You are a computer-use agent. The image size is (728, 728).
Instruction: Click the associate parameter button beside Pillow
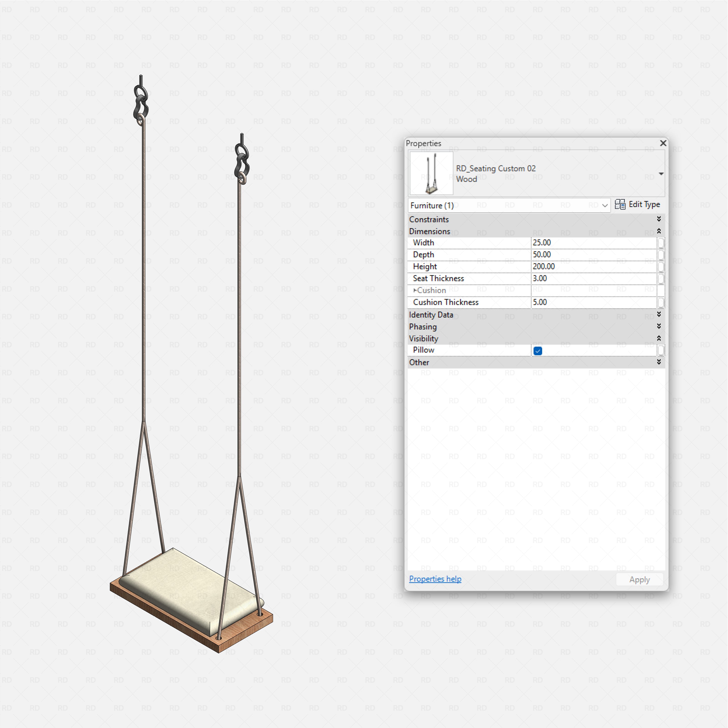[x=661, y=350]
